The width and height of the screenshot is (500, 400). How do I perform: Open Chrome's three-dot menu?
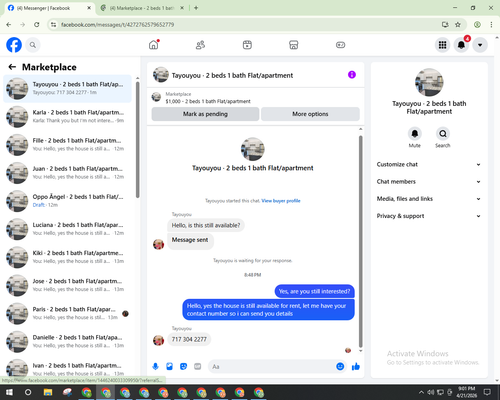(491, 25)
